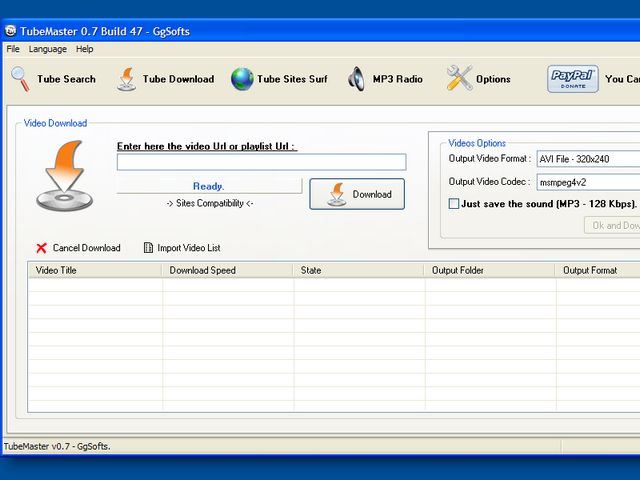The image size is (640, 480).
Task: Click the Download button
Action: 357,194
